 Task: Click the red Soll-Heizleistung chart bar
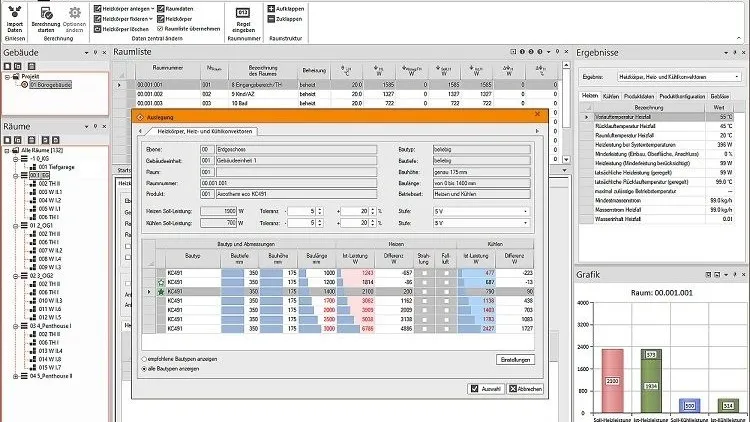coord(612,381)
